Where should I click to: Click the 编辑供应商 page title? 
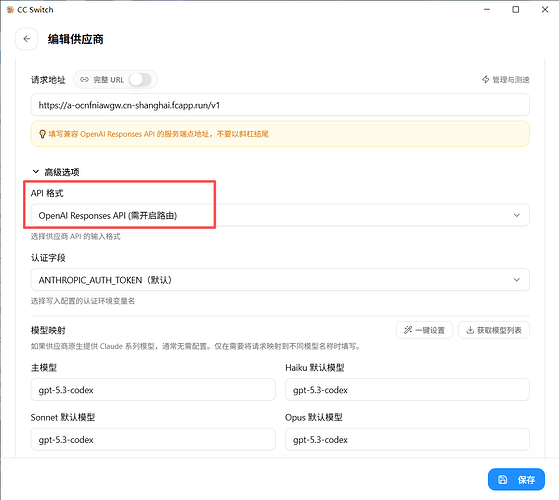pos(76,39)
